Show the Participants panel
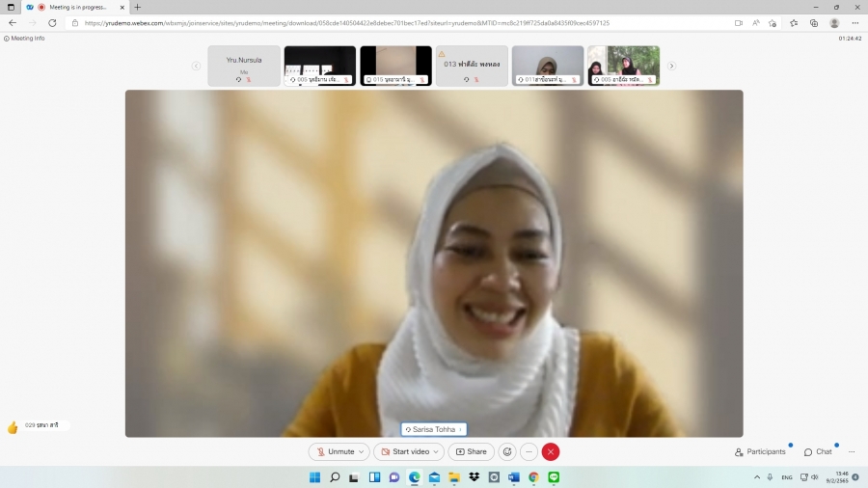 pyautogui.click(x=760, y=451)
